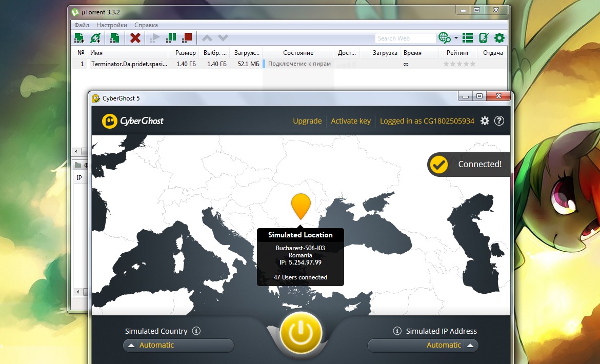Screen dimensions: 600x364
Task: Click the Simulated Location tooltip header
Action: coord(301,235)
